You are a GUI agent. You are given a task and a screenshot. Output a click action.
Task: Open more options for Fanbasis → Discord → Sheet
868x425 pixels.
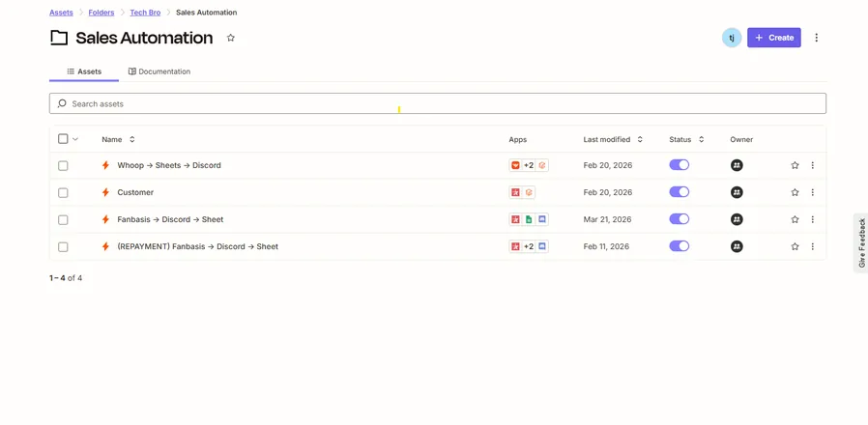813,219
